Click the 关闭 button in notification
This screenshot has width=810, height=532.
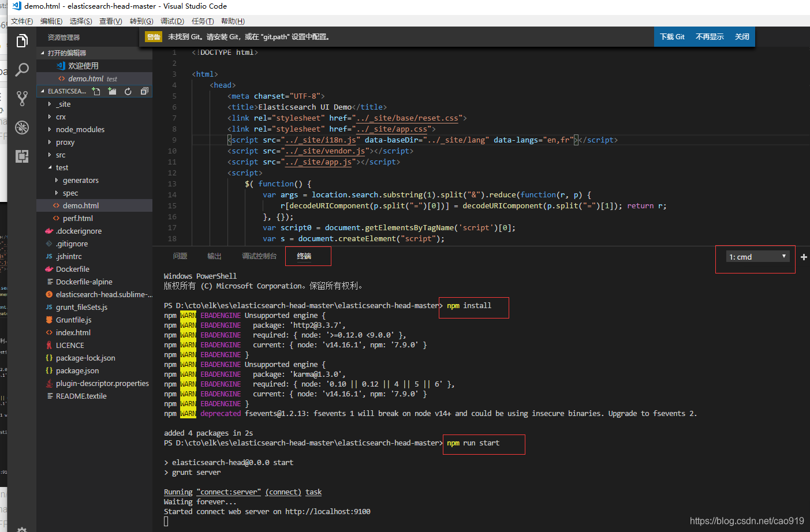click(x=742, y=37)
